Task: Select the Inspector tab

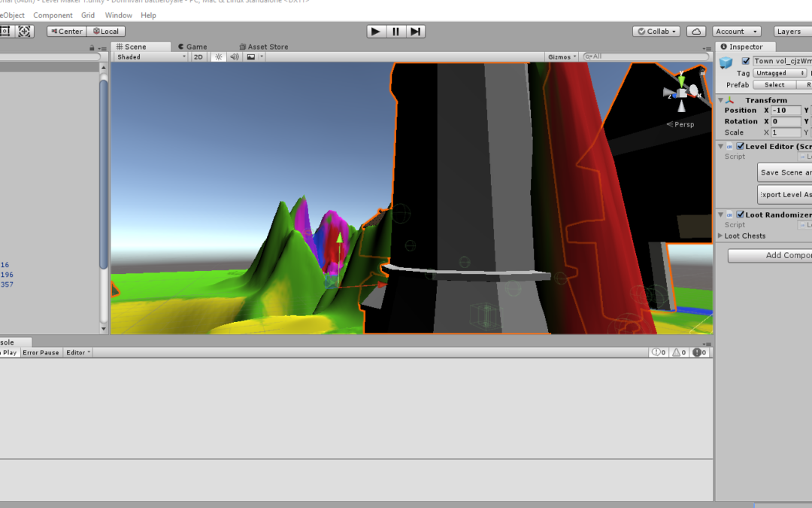Action: pyautogui.click(x=746, y=47)
